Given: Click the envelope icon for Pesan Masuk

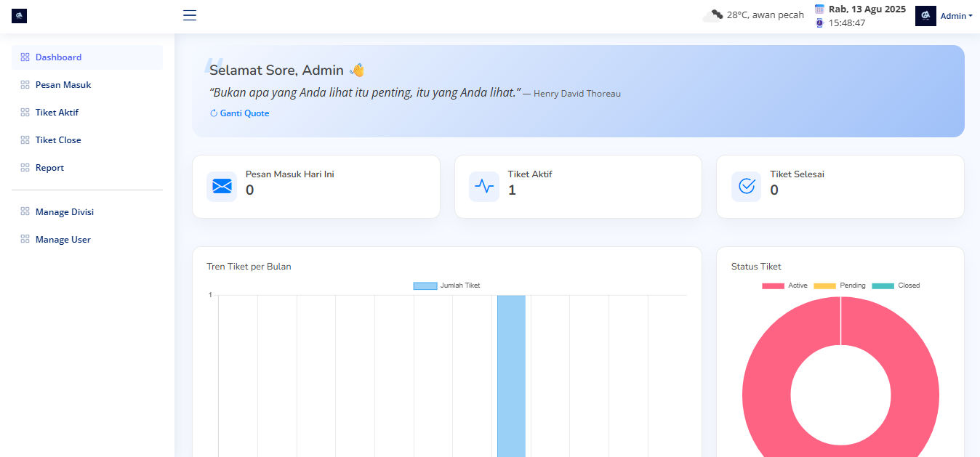Looking at the screenshot, I should pyautogui.click(x=222, y=187).
